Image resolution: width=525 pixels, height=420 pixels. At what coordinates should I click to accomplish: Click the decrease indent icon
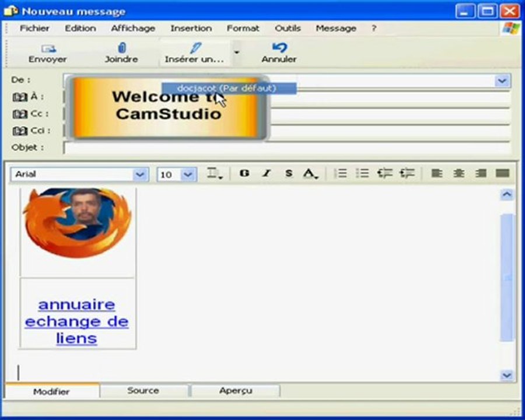pos(385,173)
